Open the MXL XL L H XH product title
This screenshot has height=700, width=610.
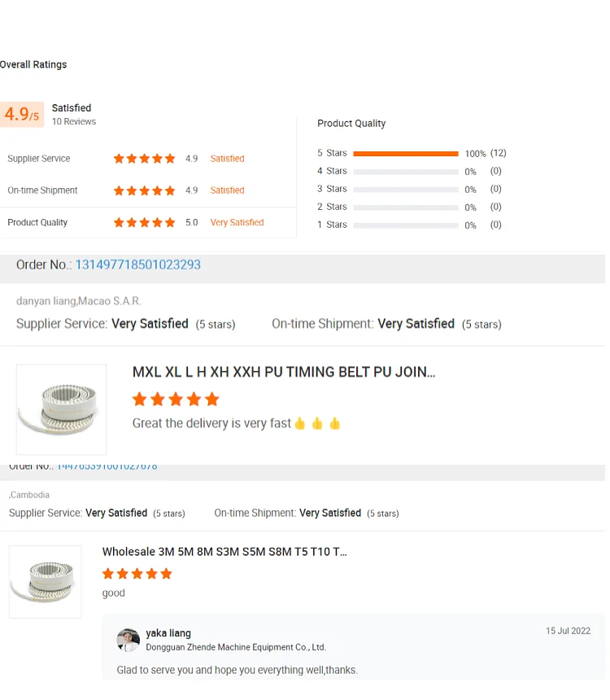[x=284, y=372]
